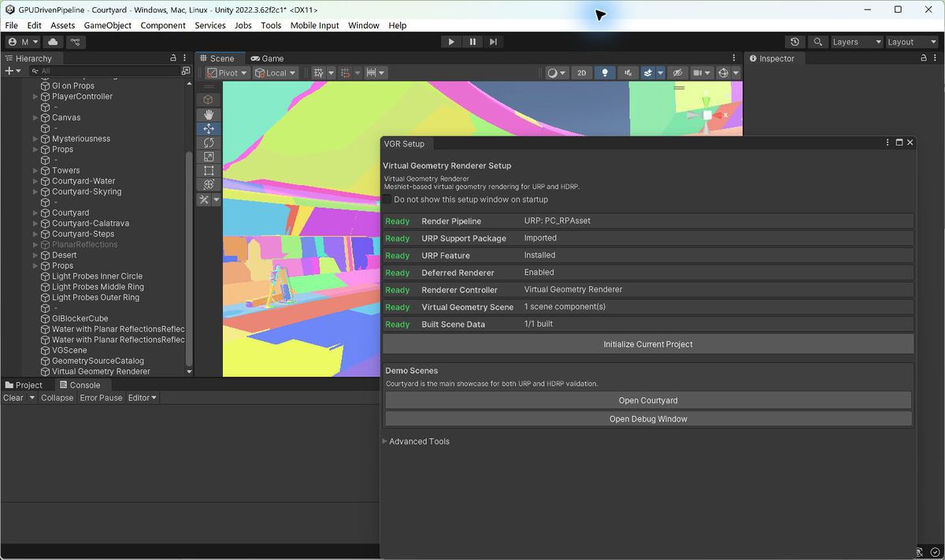Viewport: 945px width, 560px height.
Task: Switch to the Game tab
Action: click(267, 58)
